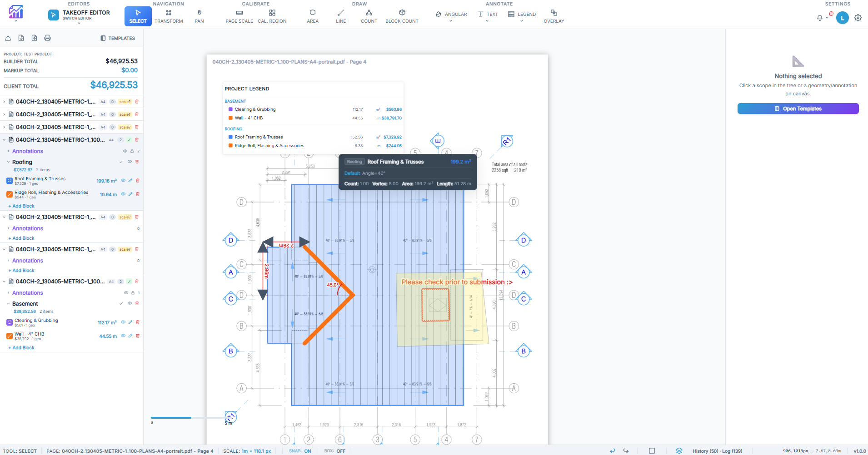Select the Area draw tool

312,16
